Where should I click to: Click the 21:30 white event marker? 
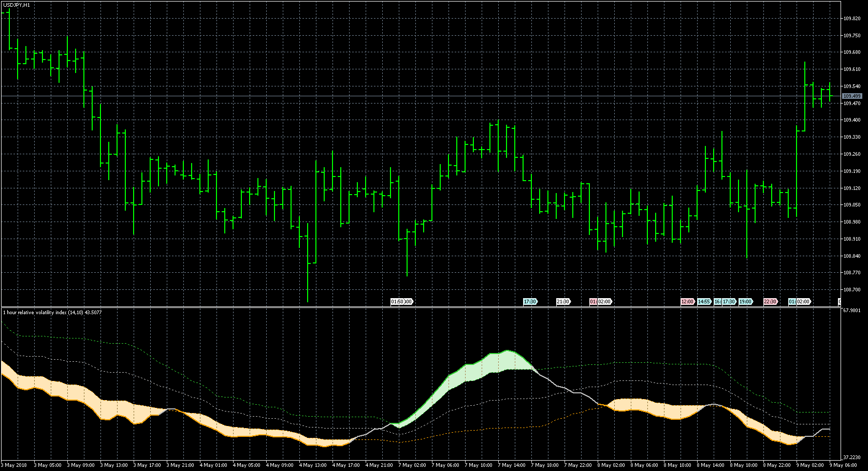[563, 302]
